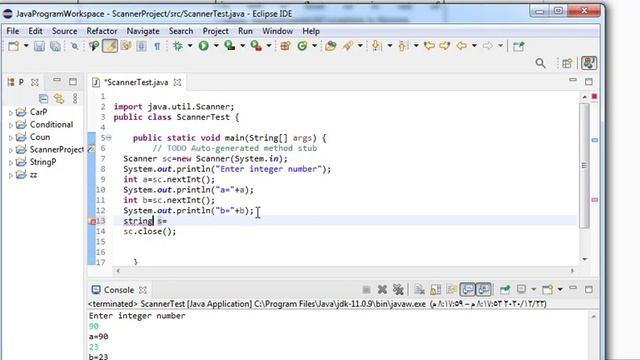Open the New Java Class dropdown arrow
Viewport: 640px width, 360px height.
click(314, 46)
